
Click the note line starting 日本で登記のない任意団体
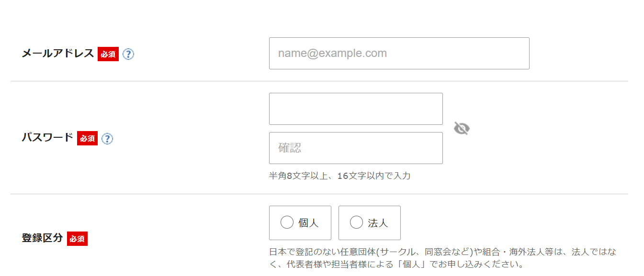(443, 252)
